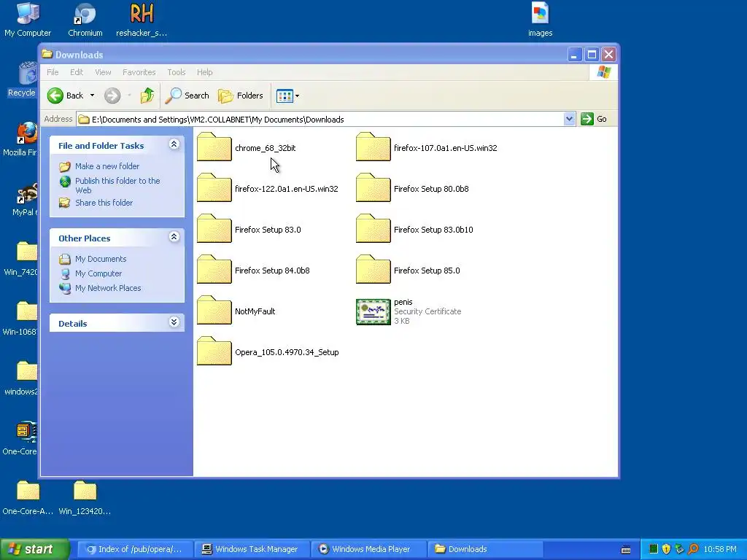The height and width of the screenshot is (560, 747).
Task: Switch to Index of /pub/opera taskbar item
Action: click(135, 549)
